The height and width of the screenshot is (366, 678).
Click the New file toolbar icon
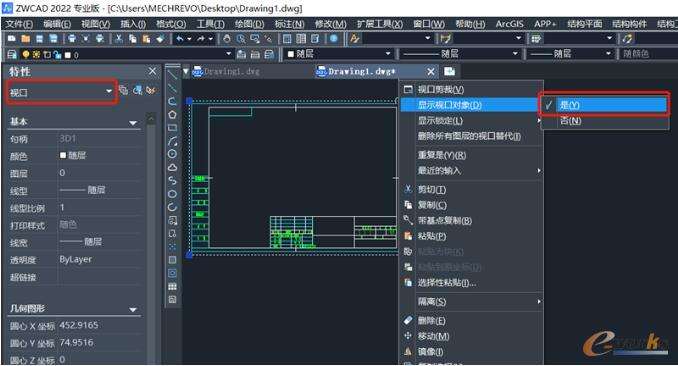[12, 39]
